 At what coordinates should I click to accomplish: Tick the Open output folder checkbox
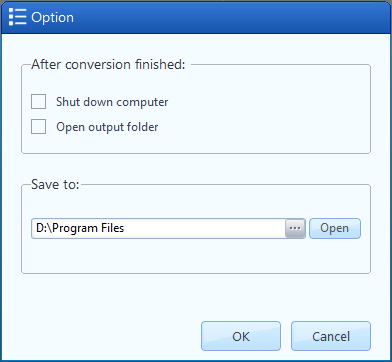click(x=38, y=127)
